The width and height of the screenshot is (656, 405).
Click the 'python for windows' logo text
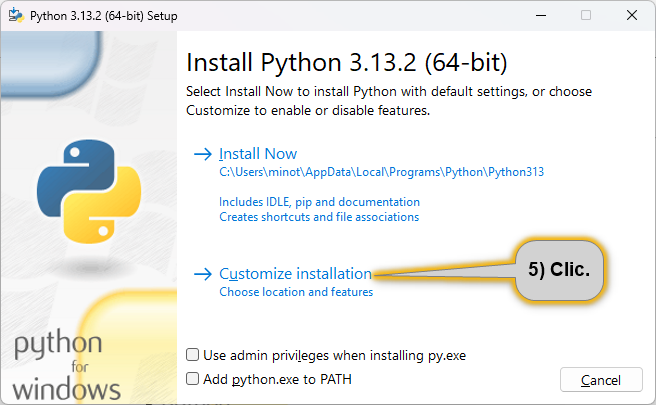(x=67, y=365)
